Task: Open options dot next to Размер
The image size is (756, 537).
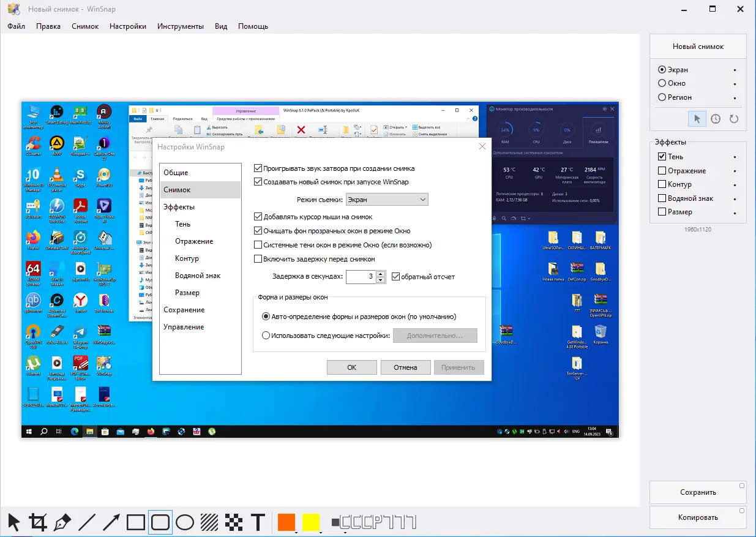Action: point(735,212)
